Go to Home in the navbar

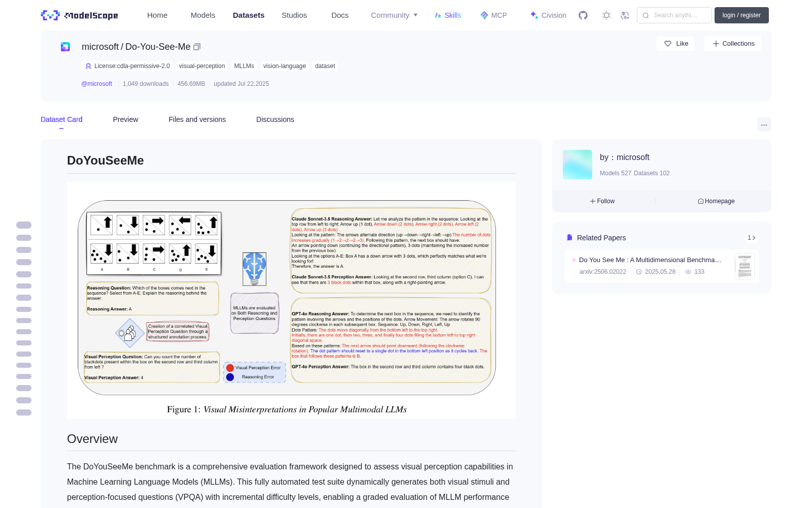(x=157, y=15)
